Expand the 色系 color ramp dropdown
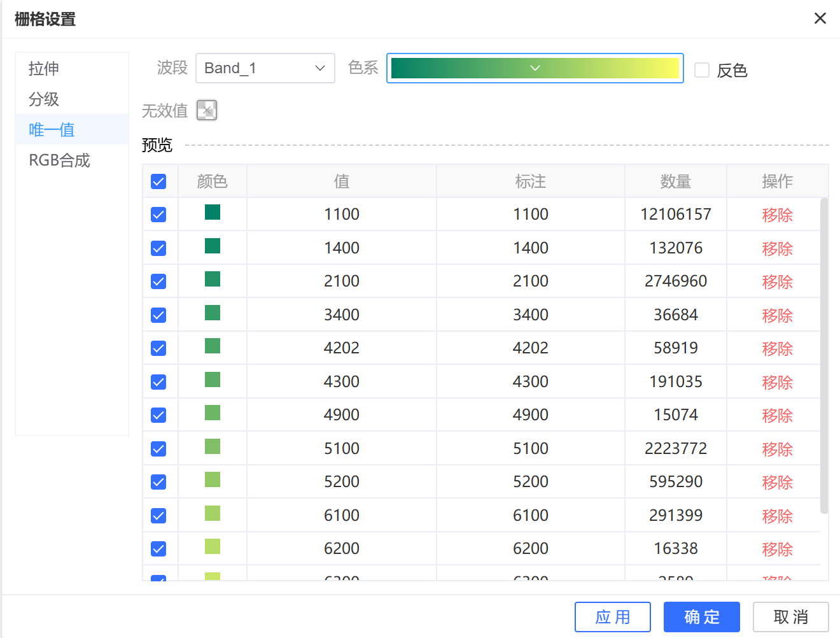This screenshot has height=638, width=840. point(535,68)
